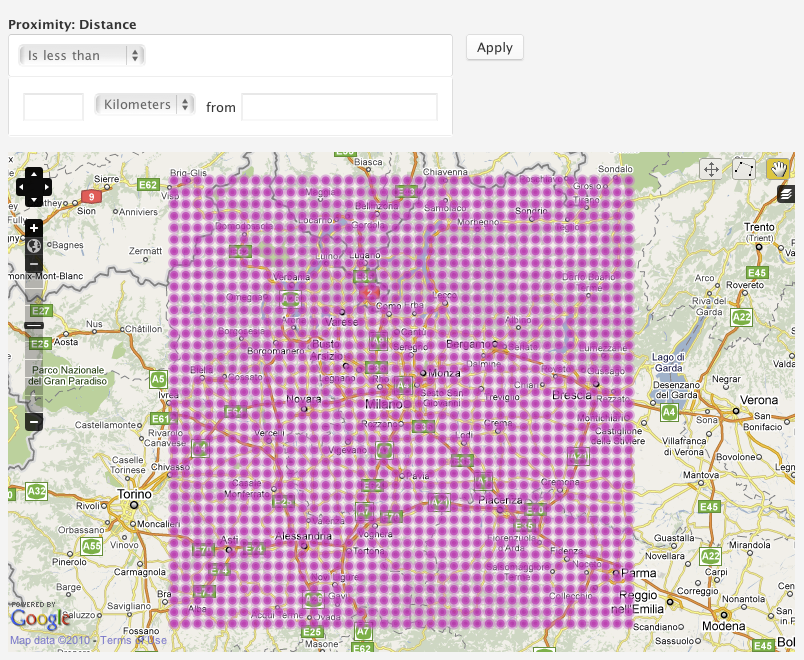Activate the draw polygon tool

744,169
